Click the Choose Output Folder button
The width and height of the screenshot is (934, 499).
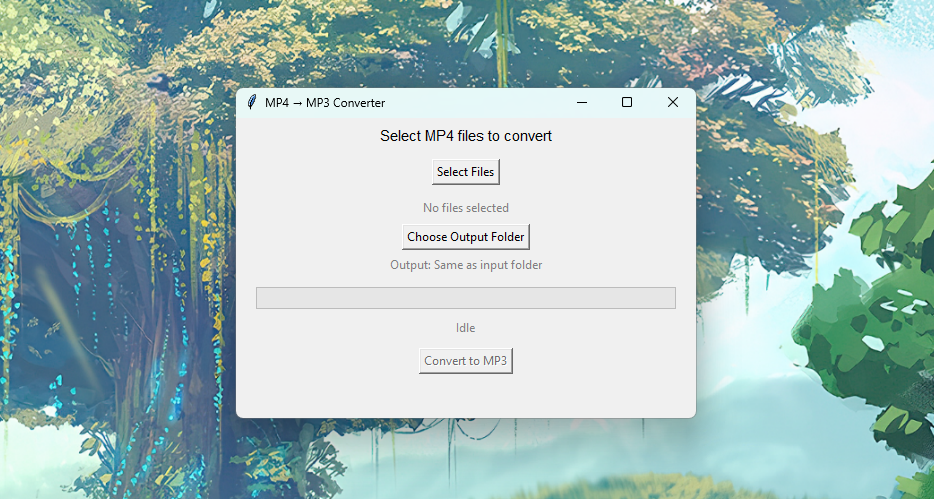465,236
